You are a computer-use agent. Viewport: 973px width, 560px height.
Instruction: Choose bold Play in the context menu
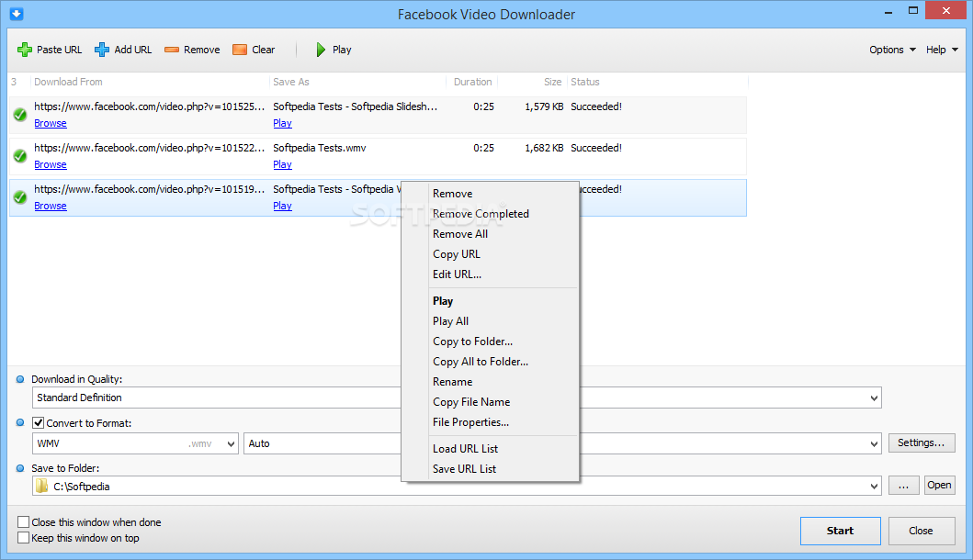pos(443,301)
